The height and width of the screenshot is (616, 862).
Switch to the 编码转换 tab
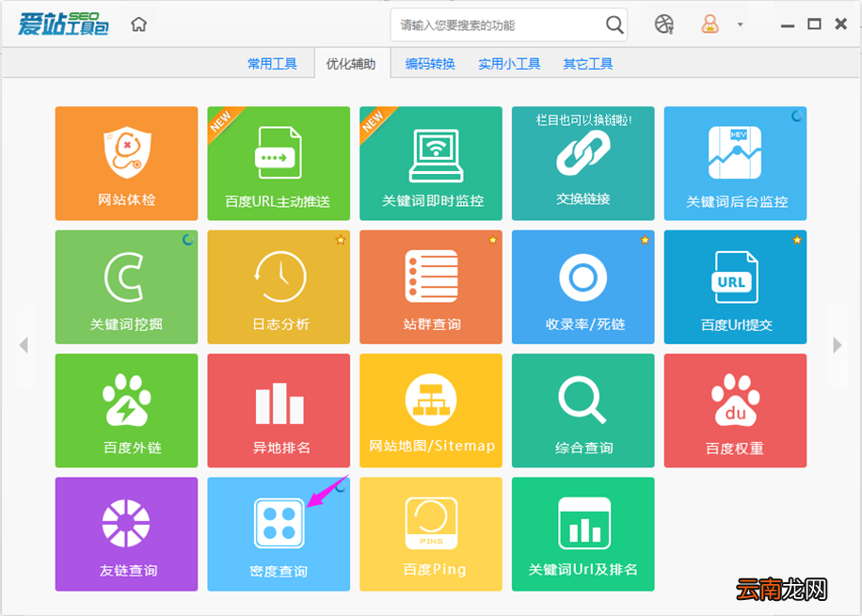click(x=430, y=64)
